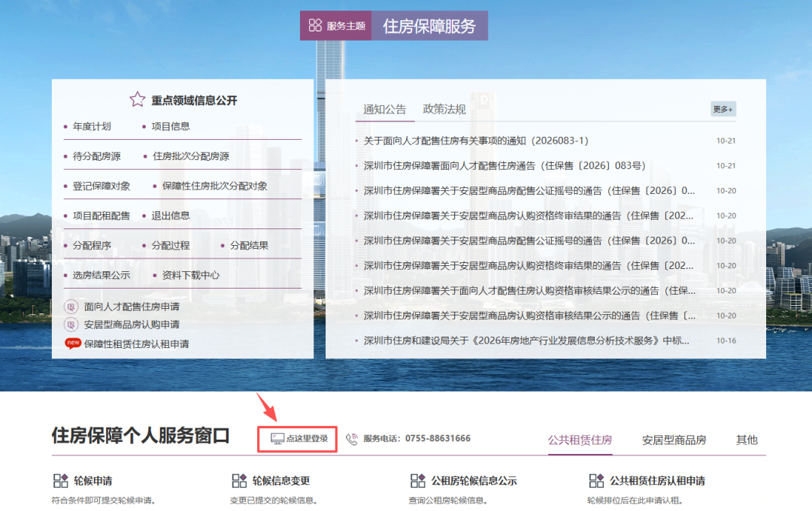Viewport: 812px width, 511px height.
Task: Click the phone number 0755-88631666
Action: [x=438, y=439]
